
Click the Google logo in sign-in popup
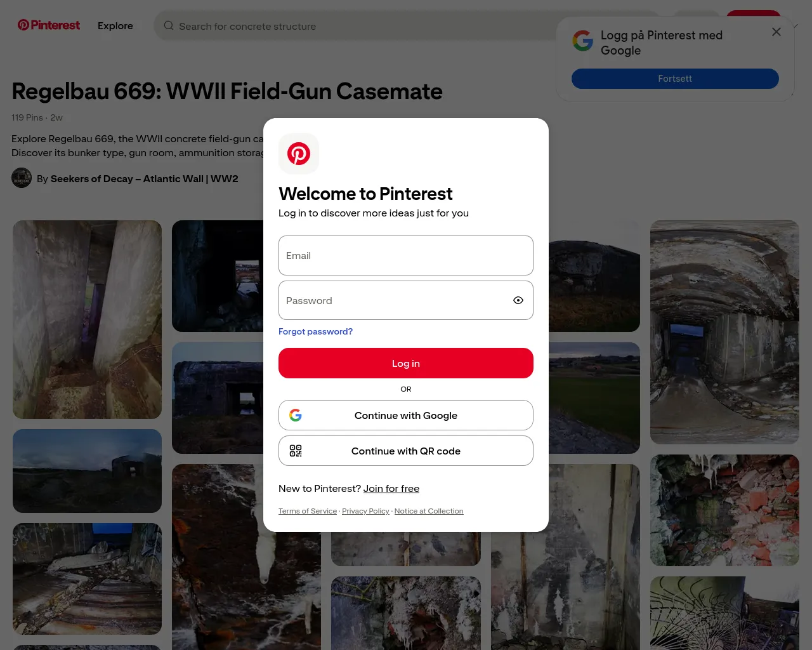[x=583, y=41]
